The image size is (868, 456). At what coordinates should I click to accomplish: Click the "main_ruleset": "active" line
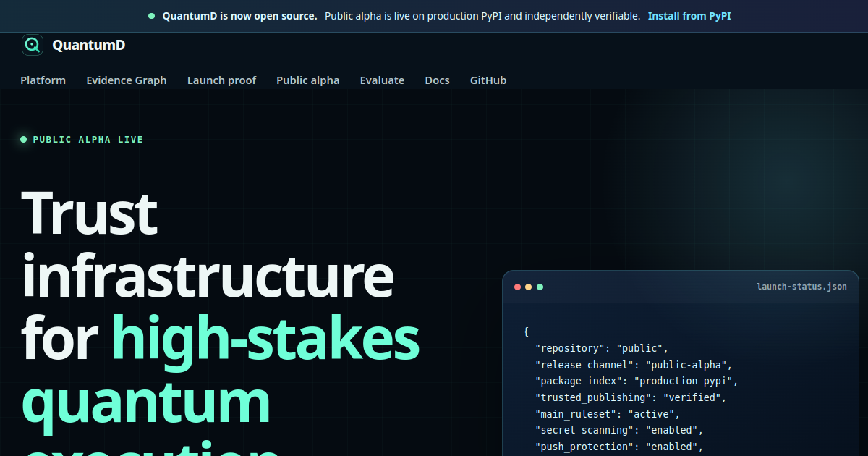coord(608,414)
